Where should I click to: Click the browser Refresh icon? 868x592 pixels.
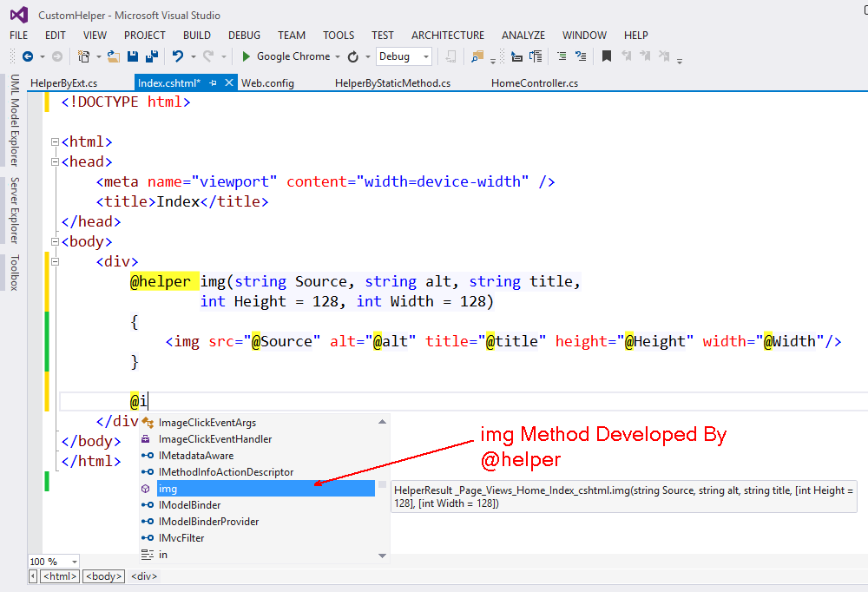coord(353,56)
